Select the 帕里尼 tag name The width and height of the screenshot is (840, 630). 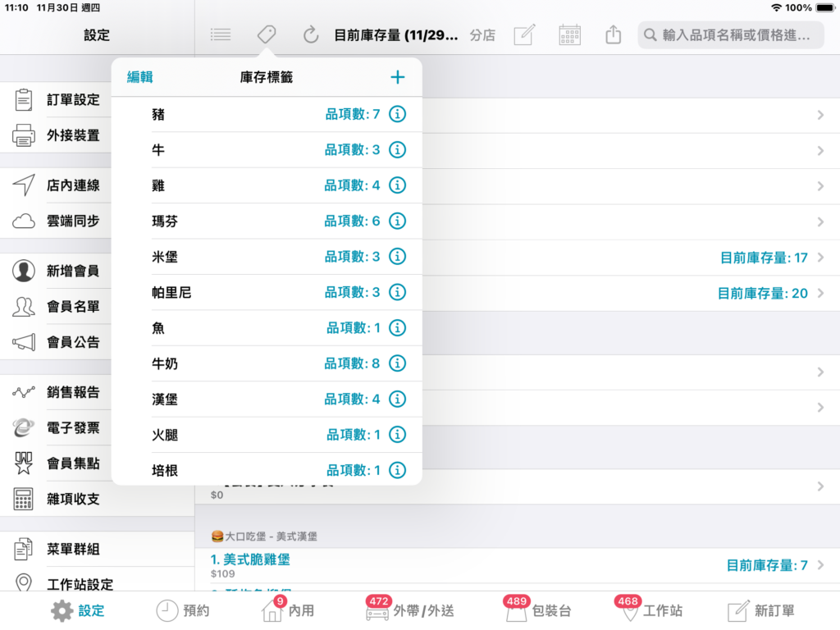click(171, 293)
